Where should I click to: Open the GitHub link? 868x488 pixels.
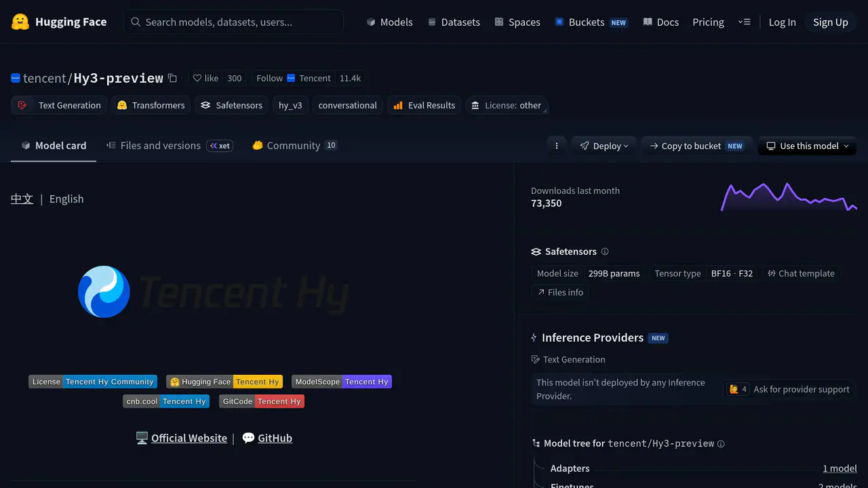tap(275, 438)
